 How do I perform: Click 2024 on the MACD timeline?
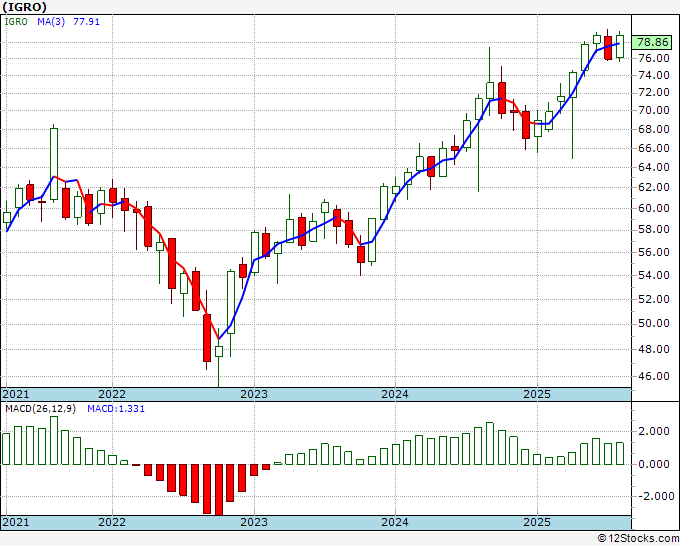click(395, 522)
